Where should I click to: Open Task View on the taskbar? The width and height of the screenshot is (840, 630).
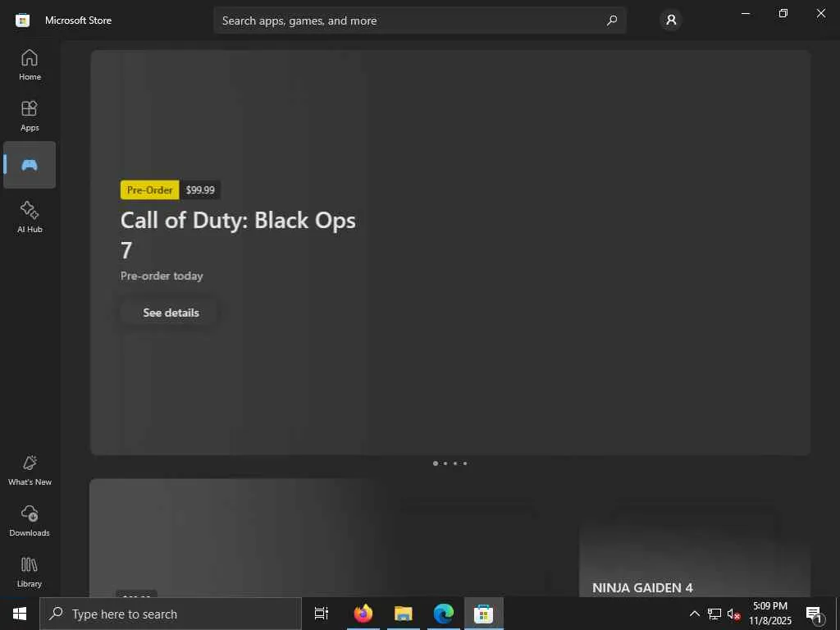pos(322,614)
